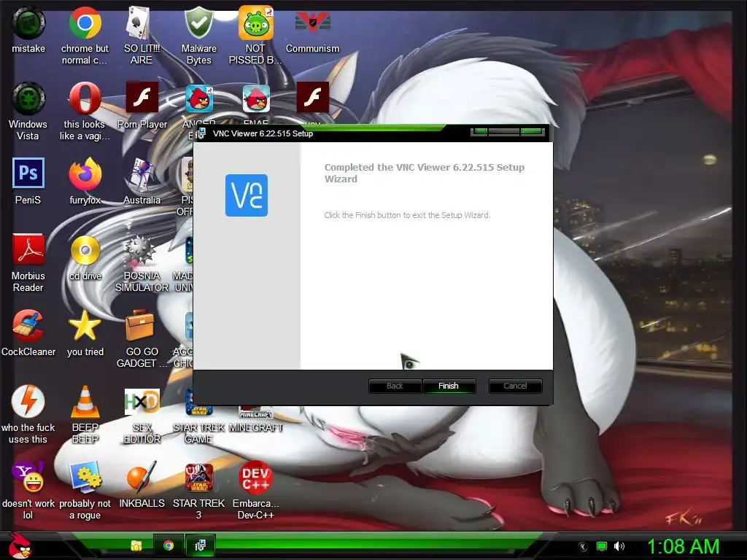This screenshot has width=747, height=560.
Task: Select the CCleaner desktop icon
Action: click(28, 325)
